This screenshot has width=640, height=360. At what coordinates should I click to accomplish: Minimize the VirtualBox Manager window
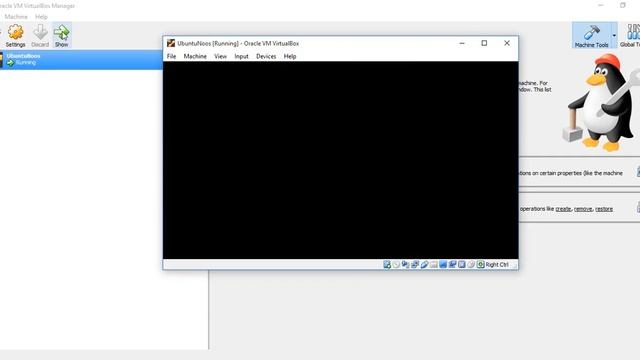click(x=600, y=5)
